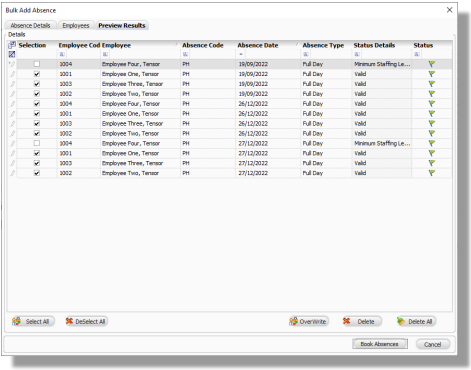Viewport: 471px width, 370px height.
Task: Click the status flag for 1003 on 19/09/2022
Action: (432, 84)
